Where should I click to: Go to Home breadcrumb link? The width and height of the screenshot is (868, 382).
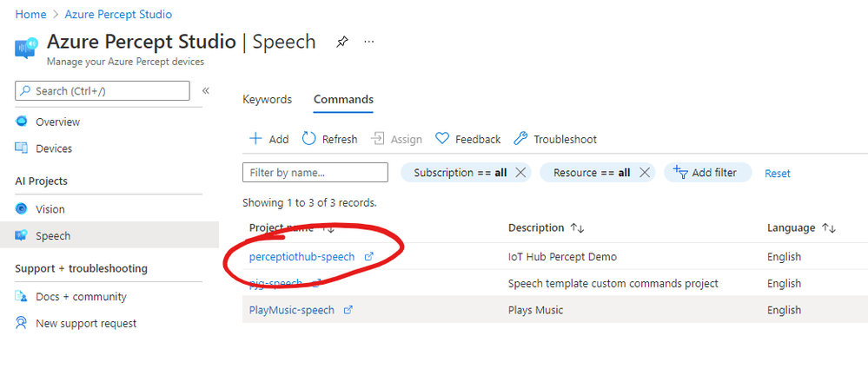tap(30, 15)
